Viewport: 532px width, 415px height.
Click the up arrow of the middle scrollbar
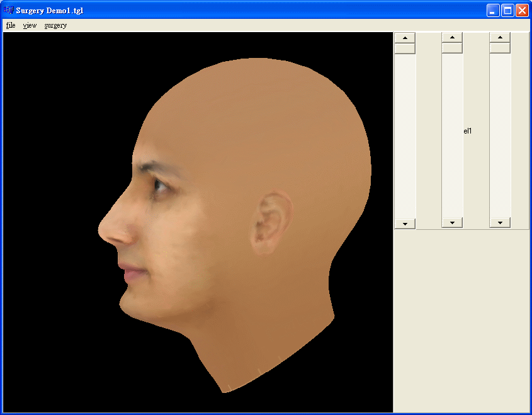click(x=452, y=38)
